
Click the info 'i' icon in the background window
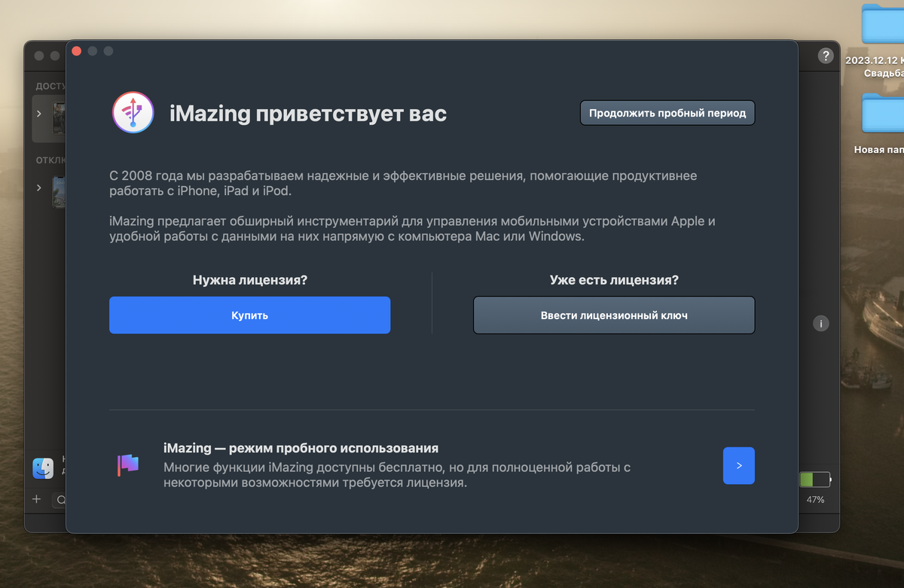pyautogui.click(x=821, y=324)
